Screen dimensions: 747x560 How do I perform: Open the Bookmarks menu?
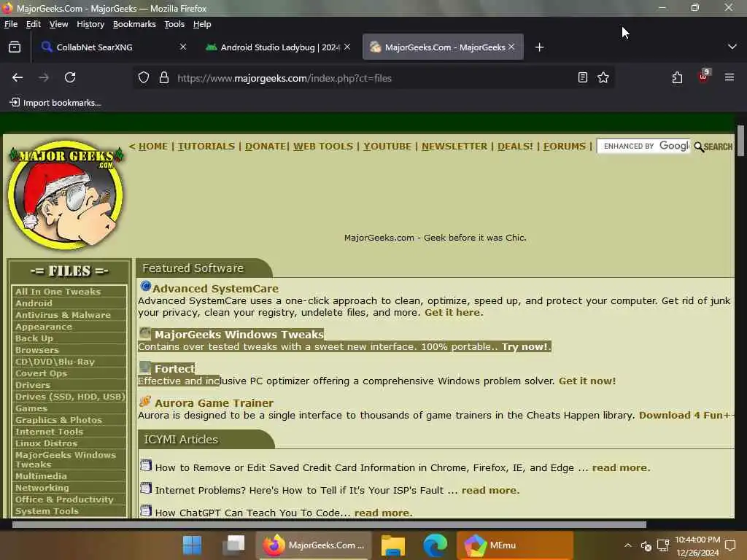point(134,24)
